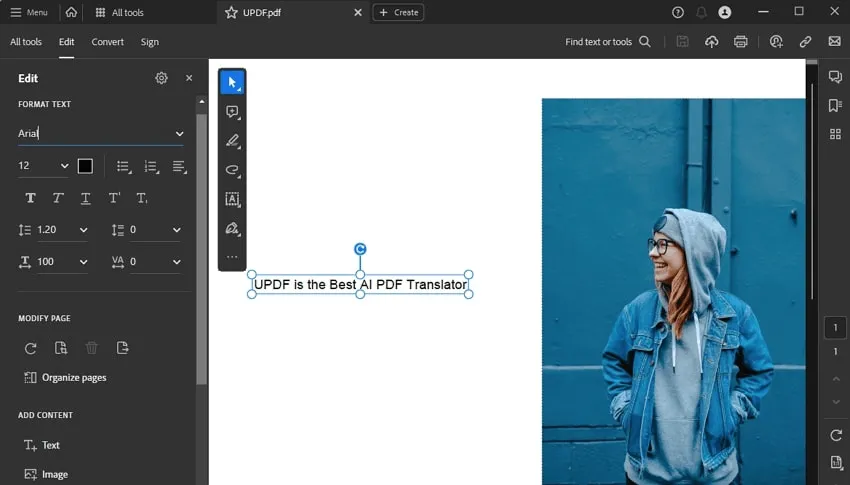The image size is (850, 485).
Task: Click the rotation handle above text box
Action: pyautogui.click(x=360, y=249)
